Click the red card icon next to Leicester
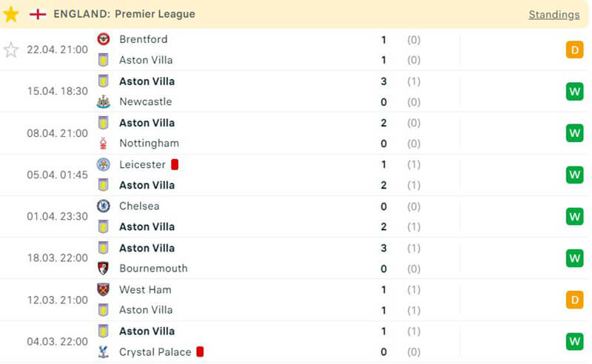 point(175,164)
